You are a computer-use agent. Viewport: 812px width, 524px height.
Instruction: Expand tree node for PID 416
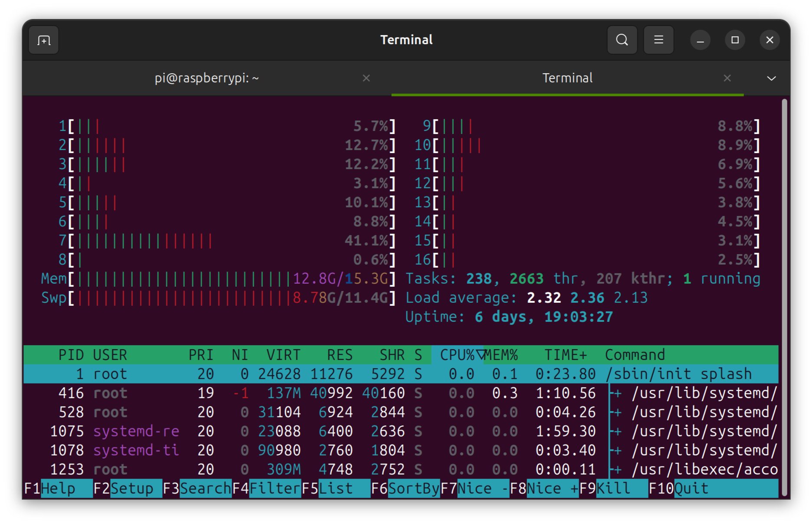coord(616,393)
